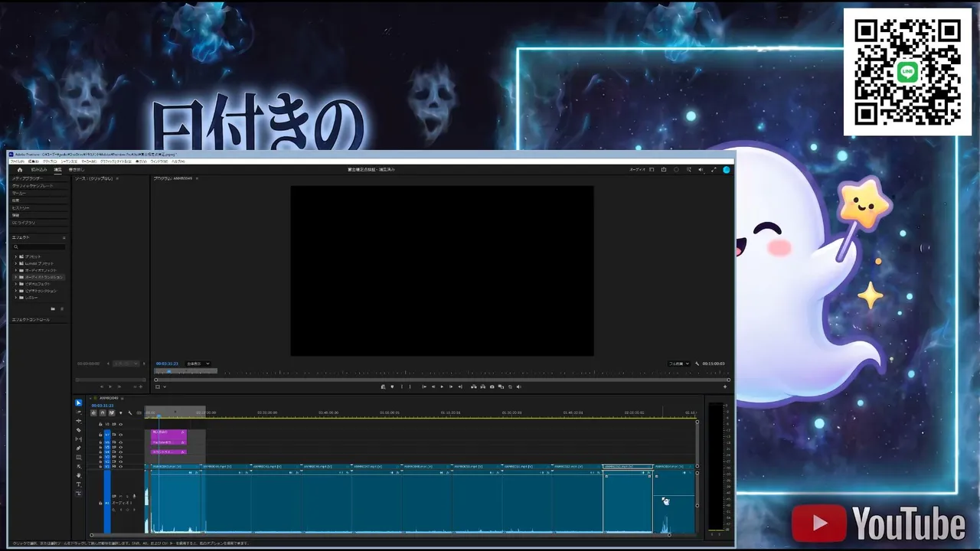Jump to Out point in Program monitor
This screenshot has height=551, width=980.
[x=460, y=386]
